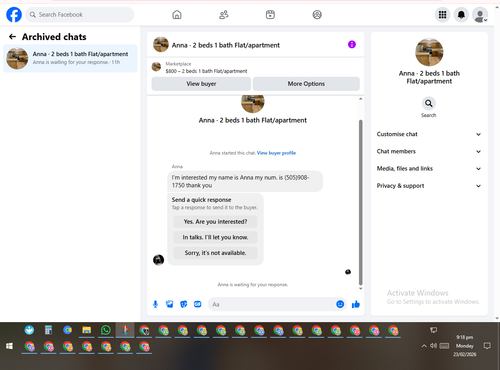Click the View buyer button
This screenshot has height=370, width=500.
pyautogui.click(x=201, y=84)
